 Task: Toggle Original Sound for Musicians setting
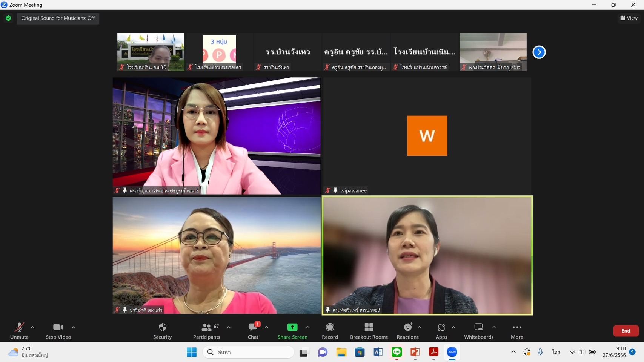[x=58, y=18]
